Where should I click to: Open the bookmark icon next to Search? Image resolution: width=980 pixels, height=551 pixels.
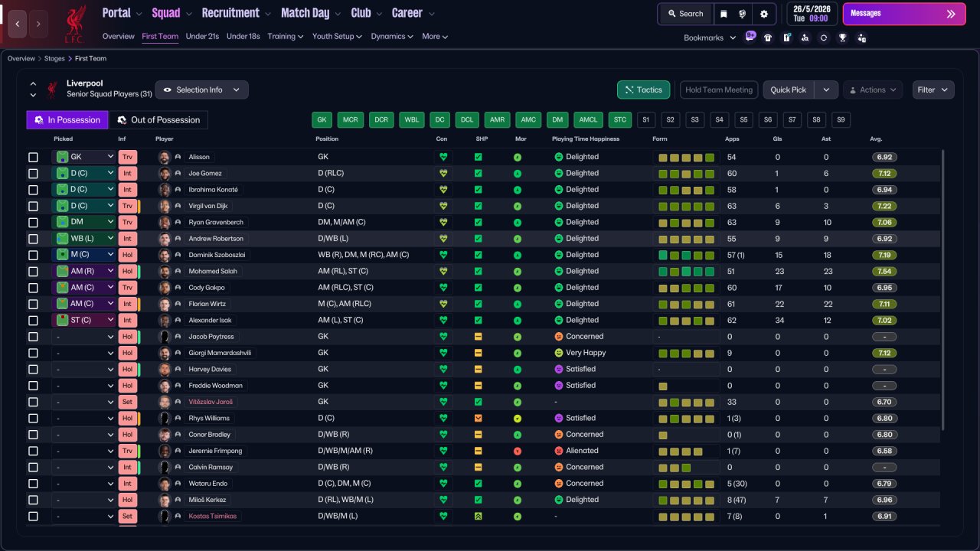click(724, 14)
